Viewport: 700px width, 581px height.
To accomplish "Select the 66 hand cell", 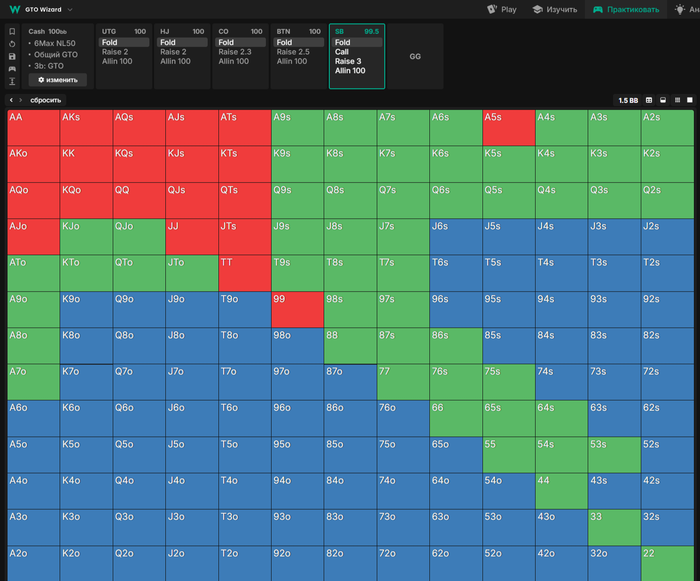I will (x=456, y=418).
